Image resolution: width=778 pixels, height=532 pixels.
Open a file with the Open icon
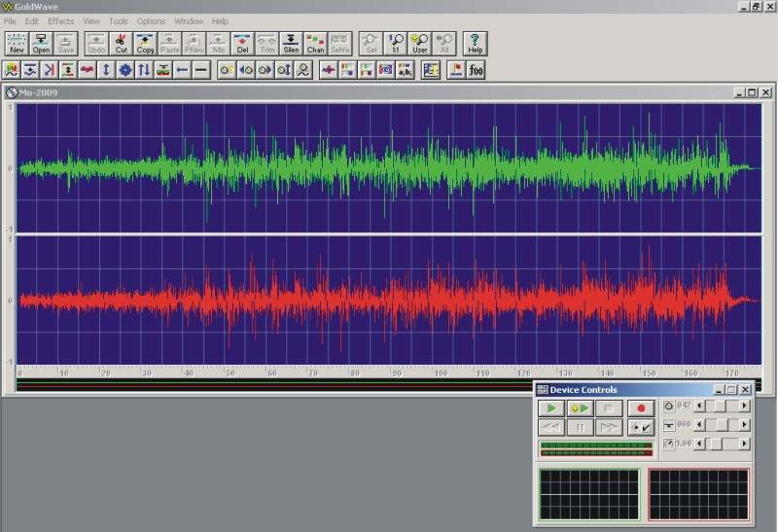pyautogui.click(x=41, y=44)
